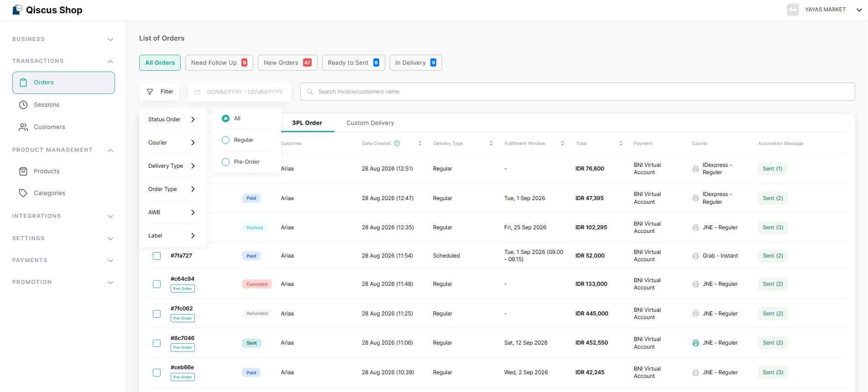Sort by Date Created arrows
This screenshot has height=392, width=868.
[x=420, y=144]
